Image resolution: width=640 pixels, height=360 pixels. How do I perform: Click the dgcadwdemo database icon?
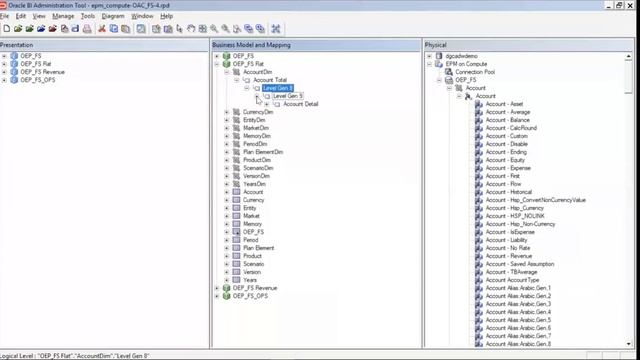click(x=439, y=56)
